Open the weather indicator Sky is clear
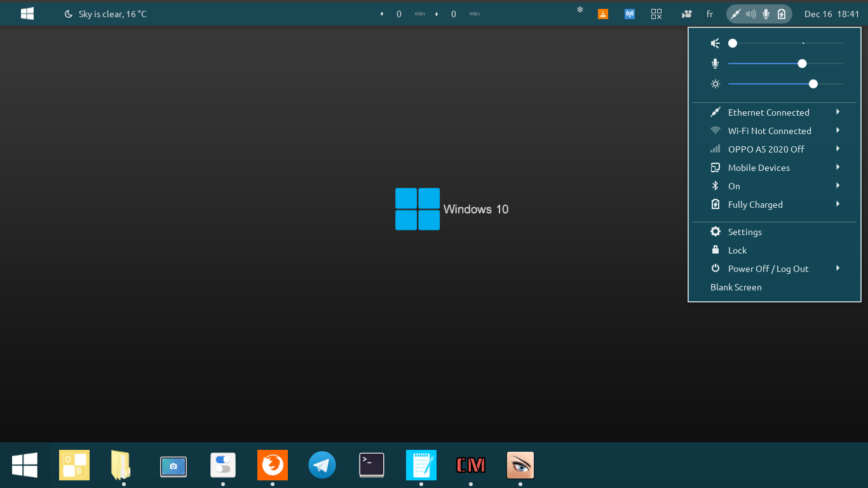This screenshot has height=488, width=868. 105,14
